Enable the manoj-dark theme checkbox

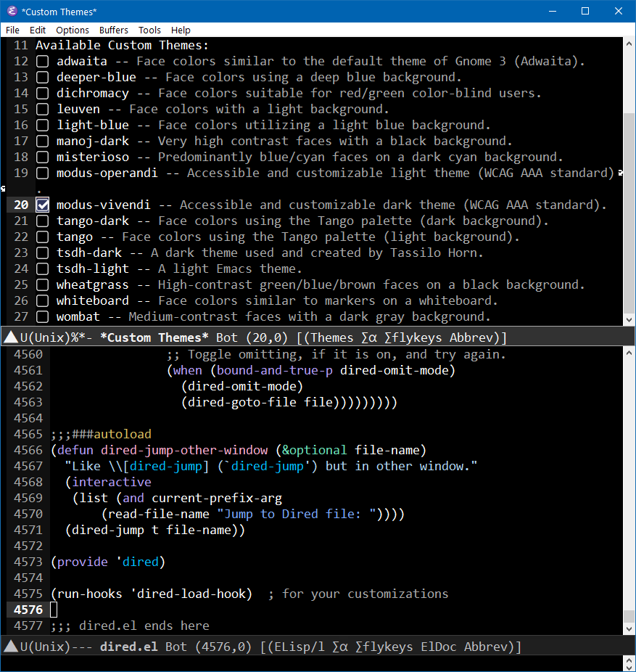pos(42,141)
